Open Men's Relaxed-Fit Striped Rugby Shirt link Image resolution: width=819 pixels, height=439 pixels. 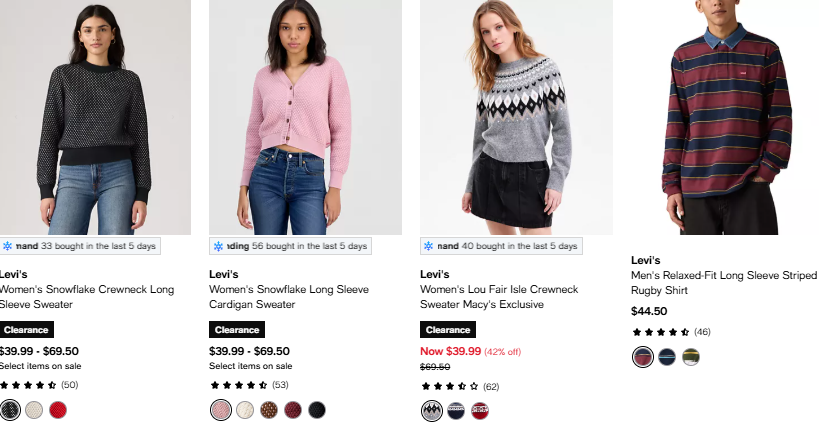(724, 283)
